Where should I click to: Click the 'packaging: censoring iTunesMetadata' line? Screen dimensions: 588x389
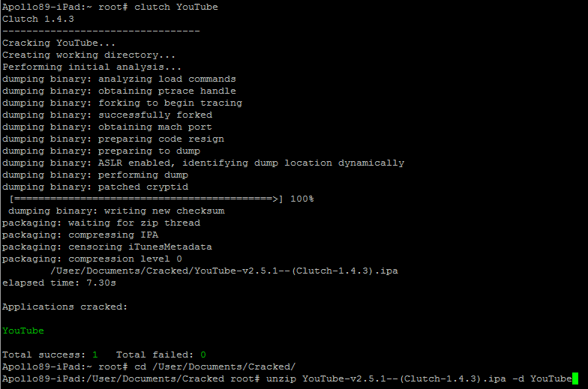[107, 247]
